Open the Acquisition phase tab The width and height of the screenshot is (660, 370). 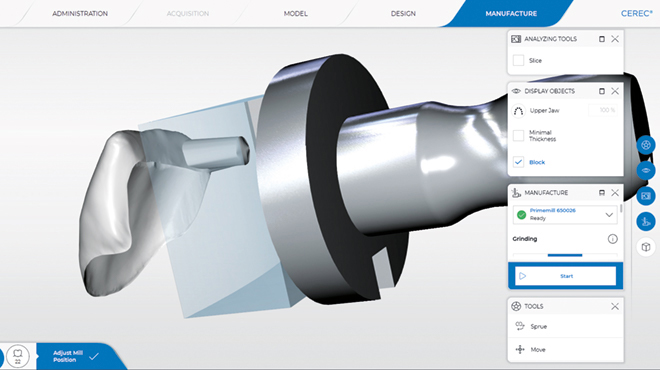188,13
